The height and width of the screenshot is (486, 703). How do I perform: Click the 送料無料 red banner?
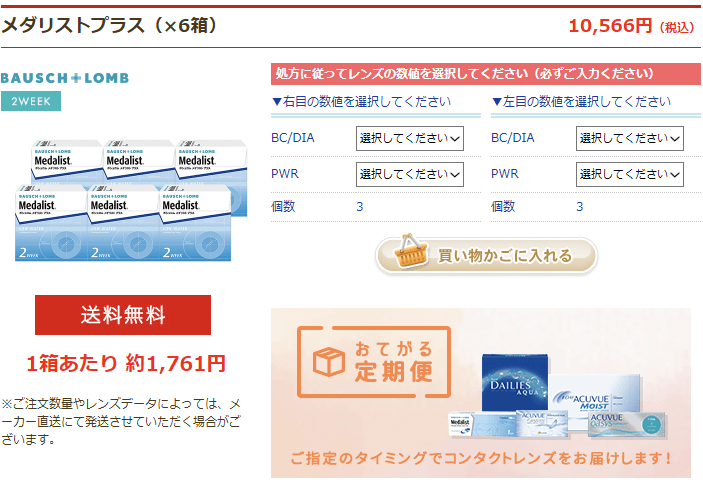pos(123,315)
